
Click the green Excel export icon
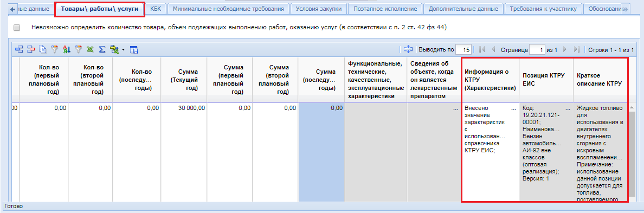point(91,50)
